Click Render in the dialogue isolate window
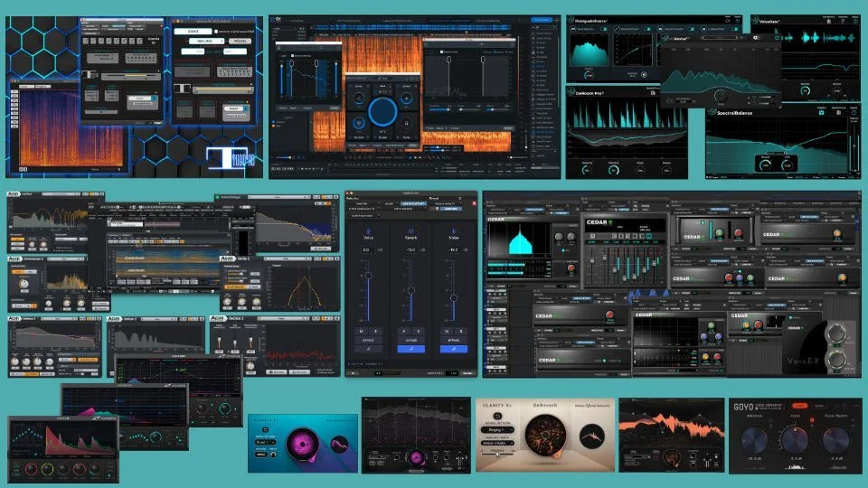This screenshot has width=868, height=488. click(467, 373)
